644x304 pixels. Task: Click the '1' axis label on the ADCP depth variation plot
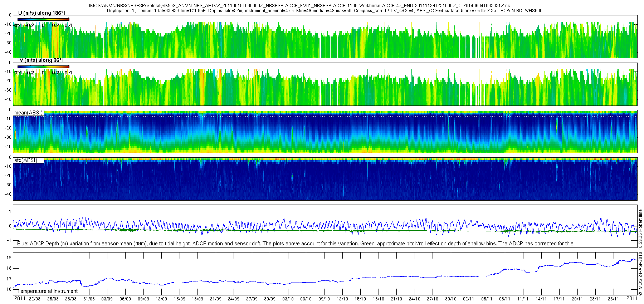tap(10, 212)
